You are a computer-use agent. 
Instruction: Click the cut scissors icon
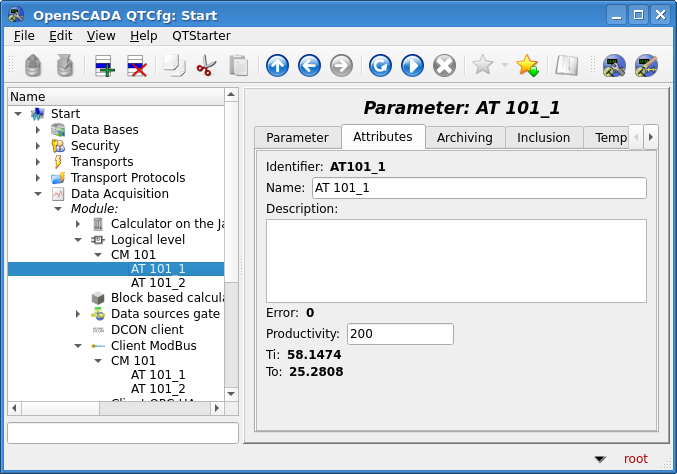coord(206,66)
